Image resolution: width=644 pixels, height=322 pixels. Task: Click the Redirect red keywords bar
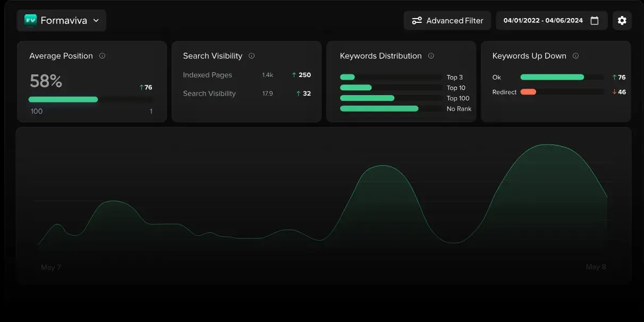tap(528, 92)
